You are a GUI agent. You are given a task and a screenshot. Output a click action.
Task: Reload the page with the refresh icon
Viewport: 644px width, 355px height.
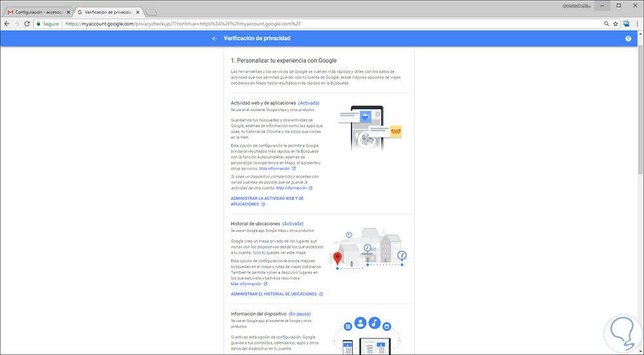click(x=27, y=24)
